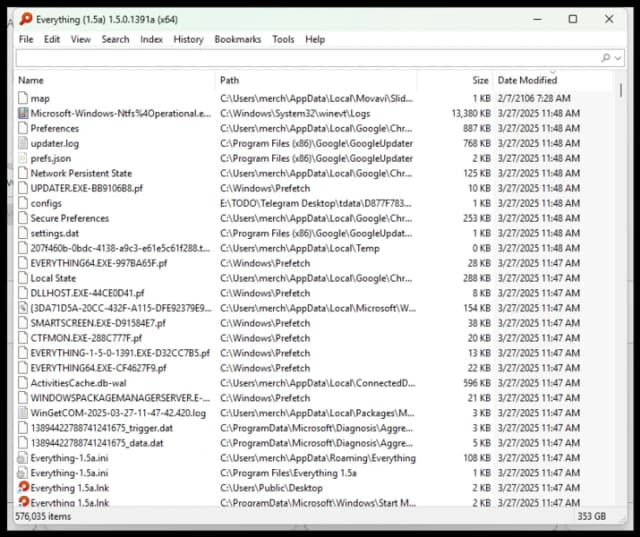Select the file named map
640x537 pixels.
coord(40,99)
